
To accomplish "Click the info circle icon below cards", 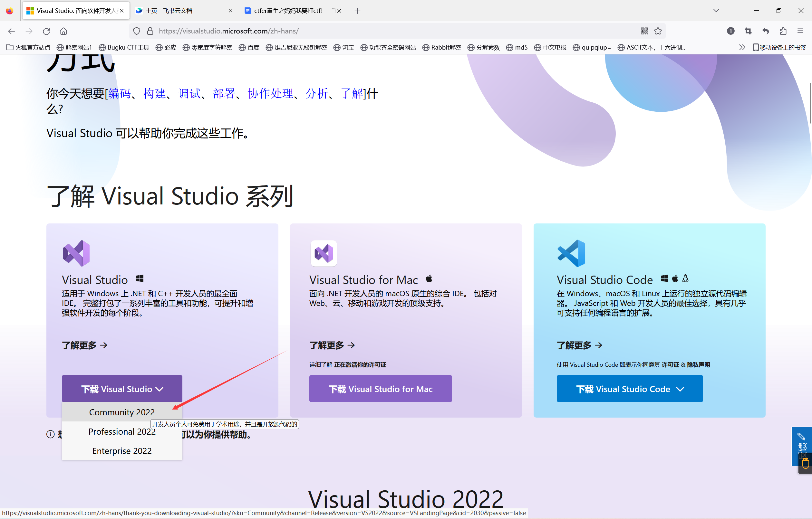I will click(x=50, y=434).
